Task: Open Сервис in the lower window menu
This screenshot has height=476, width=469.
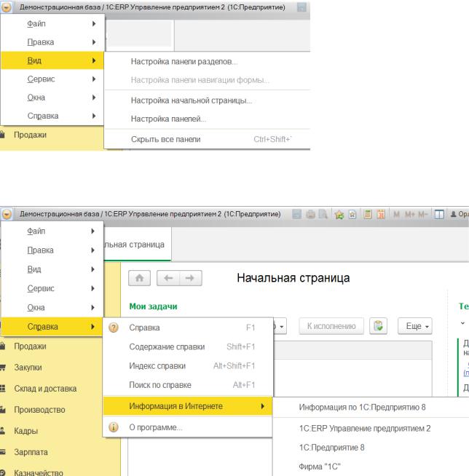Action: tap(52, 288)
